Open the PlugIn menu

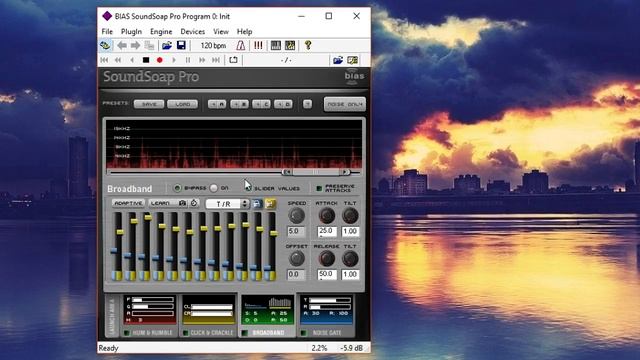pyautogui.click(x=131, y=31)
